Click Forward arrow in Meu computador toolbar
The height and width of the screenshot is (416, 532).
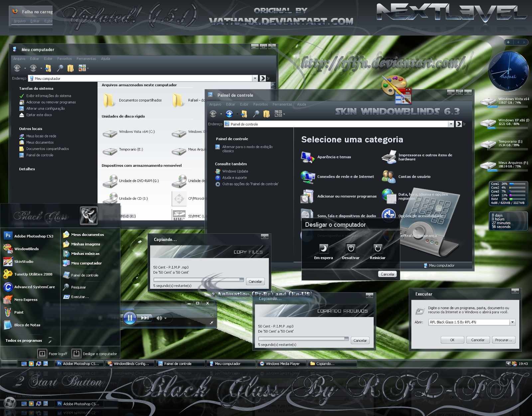tap(33, 68)
